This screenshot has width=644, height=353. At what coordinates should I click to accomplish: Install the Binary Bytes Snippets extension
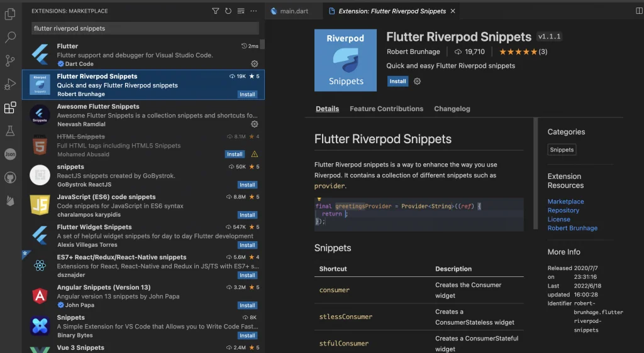point(247,335)
